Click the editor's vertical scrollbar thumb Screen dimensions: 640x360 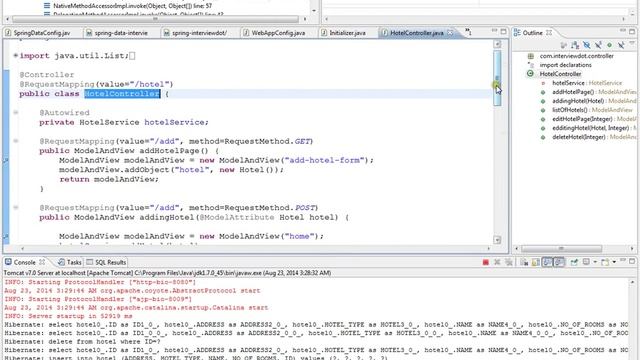pos(497,78)
